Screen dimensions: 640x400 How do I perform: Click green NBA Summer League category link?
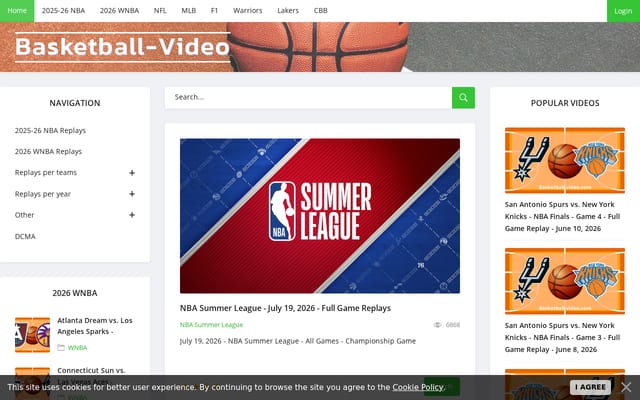[x=211, y=325]
